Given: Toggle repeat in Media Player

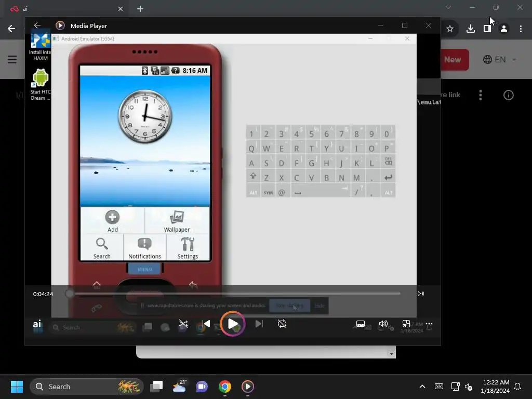Looking at the screenshot, I should point(282,324).
